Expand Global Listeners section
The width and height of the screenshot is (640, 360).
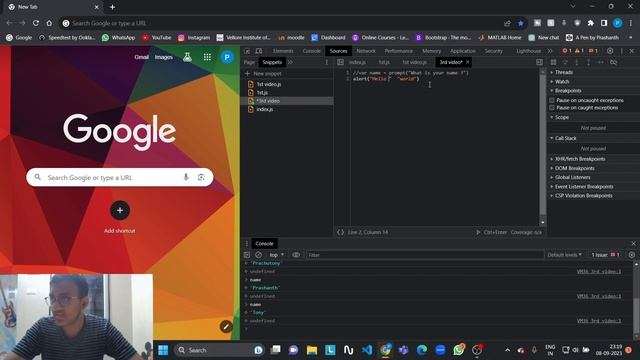coord(594,177)
